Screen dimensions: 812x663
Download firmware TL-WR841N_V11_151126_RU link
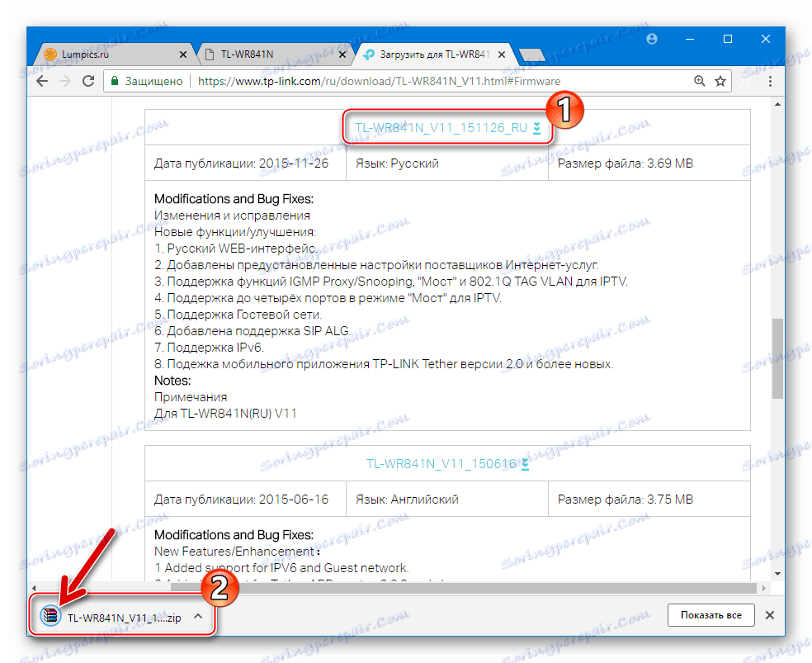click(441, 128)
